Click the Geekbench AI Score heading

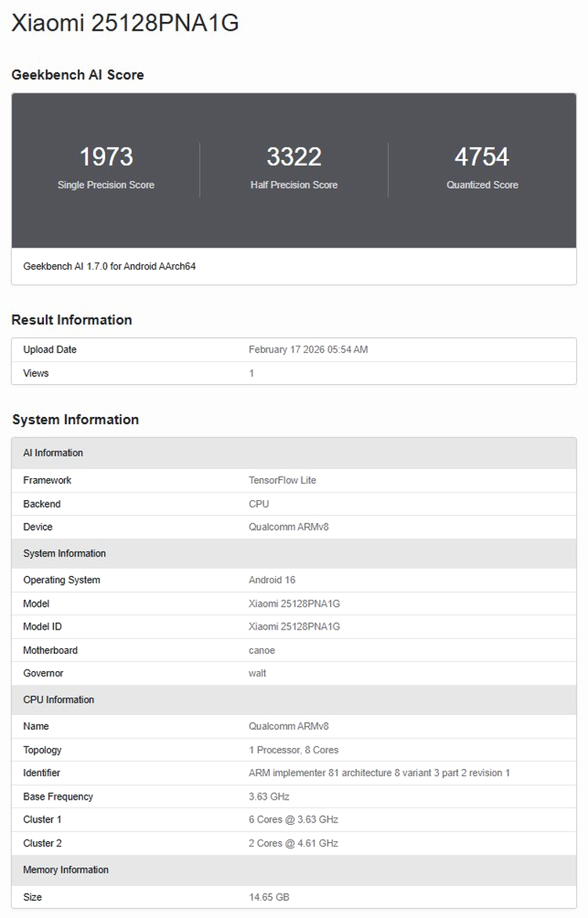[78, 75]
